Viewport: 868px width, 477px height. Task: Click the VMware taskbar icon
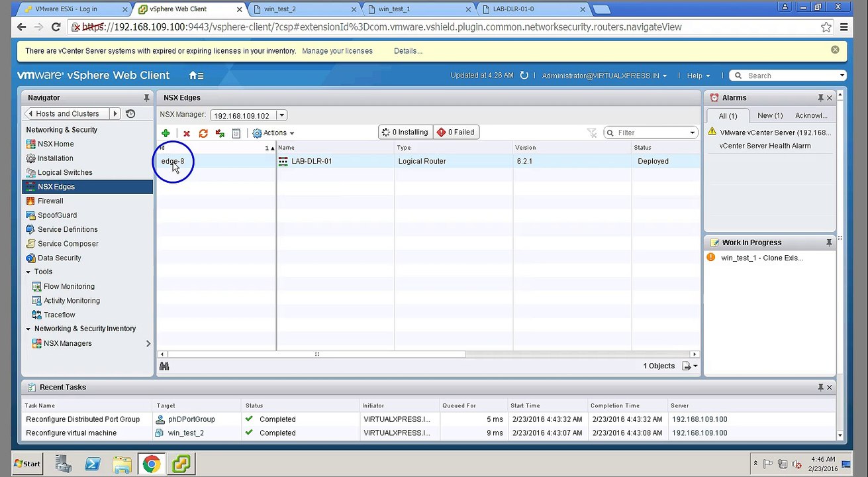(x=181, y=464)
